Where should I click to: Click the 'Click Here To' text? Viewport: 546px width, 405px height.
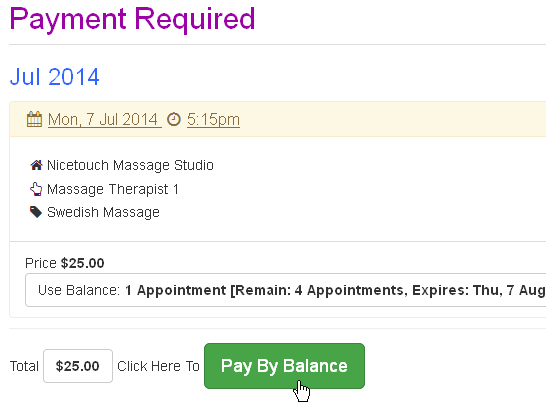coord(158,366)
